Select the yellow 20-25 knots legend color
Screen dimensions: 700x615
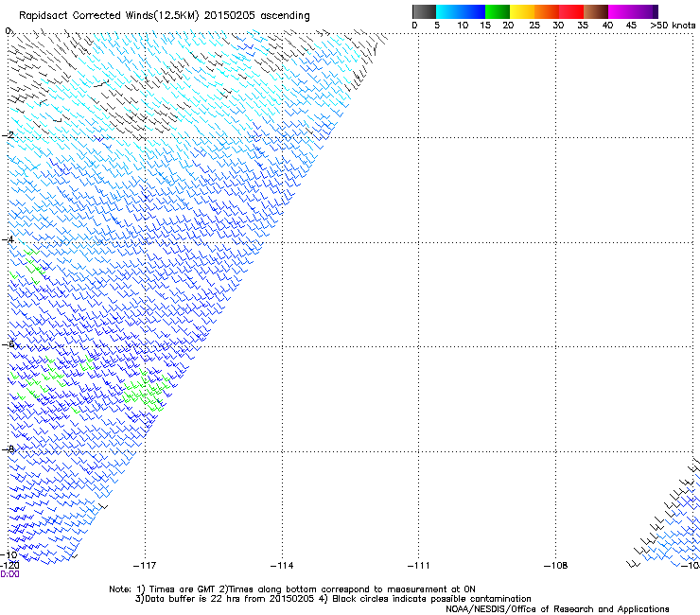pos(522,11)
